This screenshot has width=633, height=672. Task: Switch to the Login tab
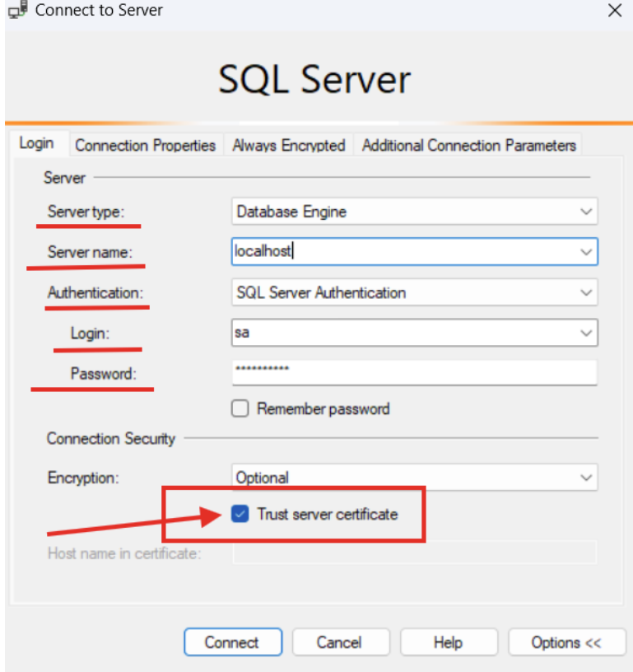coord(36,143)
